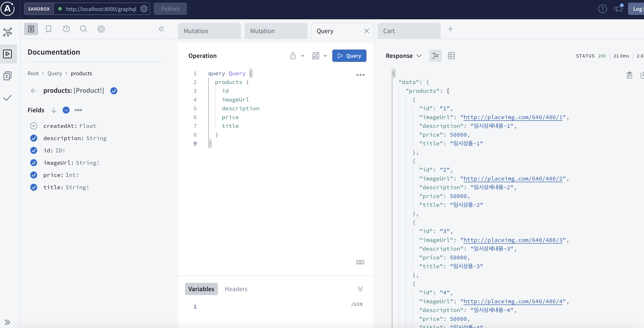Click the documentation search magnifier icon

coord(83,29)
